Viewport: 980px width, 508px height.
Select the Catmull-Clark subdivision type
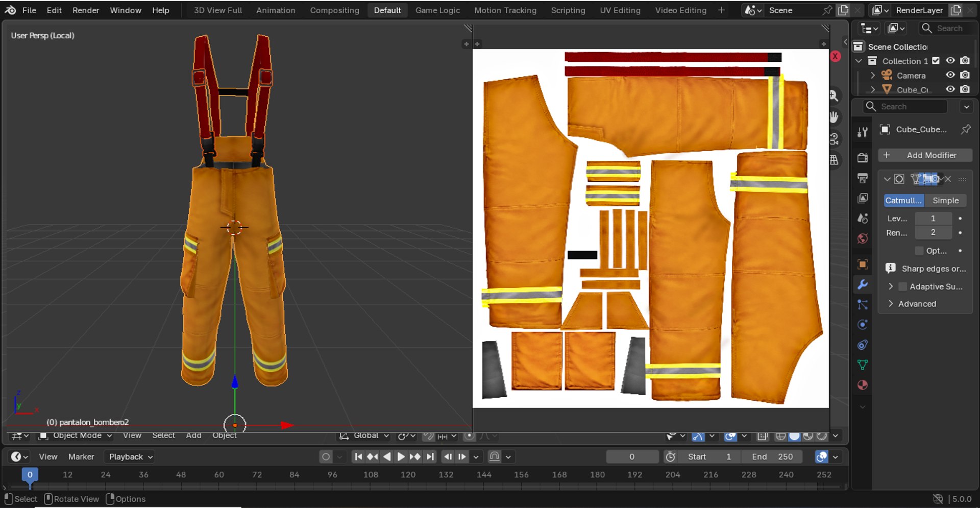904,201
